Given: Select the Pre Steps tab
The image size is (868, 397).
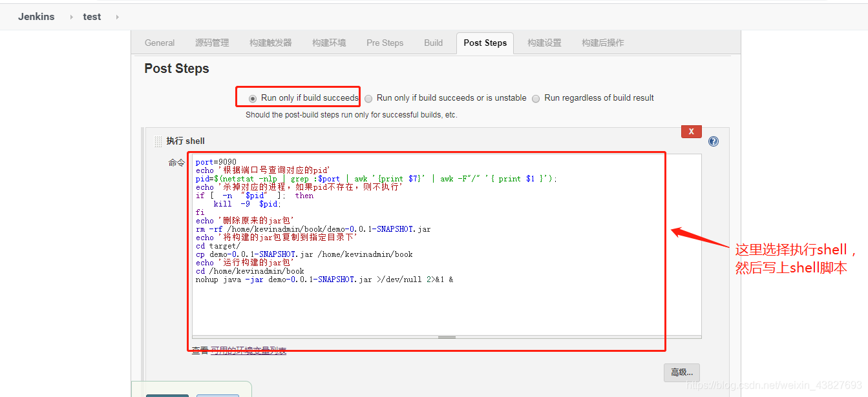Looking at the screenshot, I should (385, 43).
